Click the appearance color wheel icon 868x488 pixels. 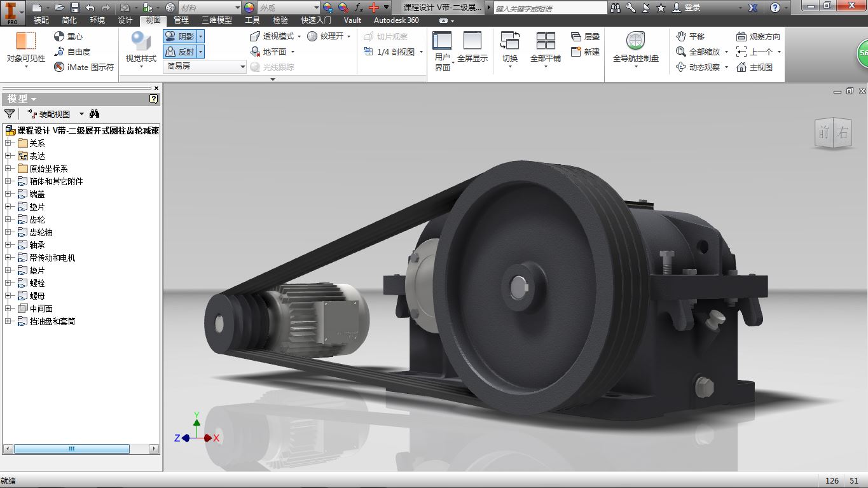249,8
